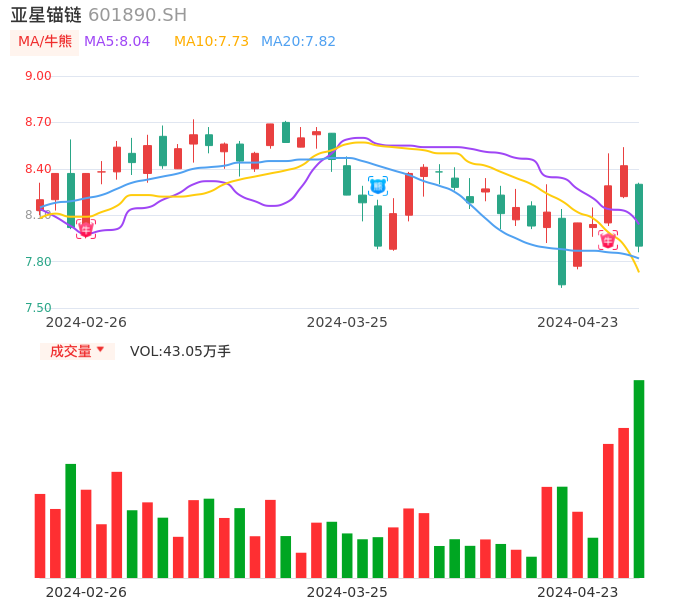The image size is (686, 606).
Task: Select the MA/牛熊 indicator button
Action: tap(45, 42)
